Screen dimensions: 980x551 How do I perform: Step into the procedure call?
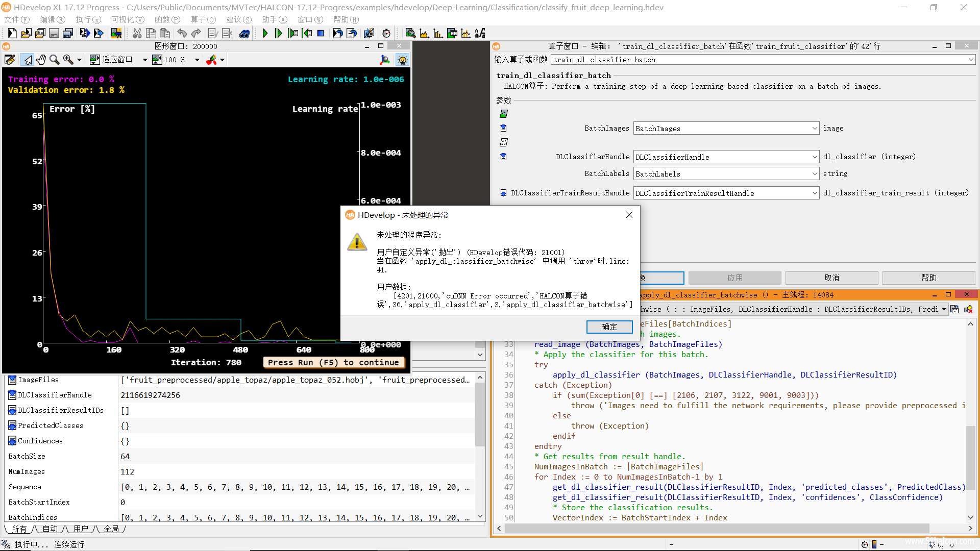pyautogui.click(x=292, y=33)
